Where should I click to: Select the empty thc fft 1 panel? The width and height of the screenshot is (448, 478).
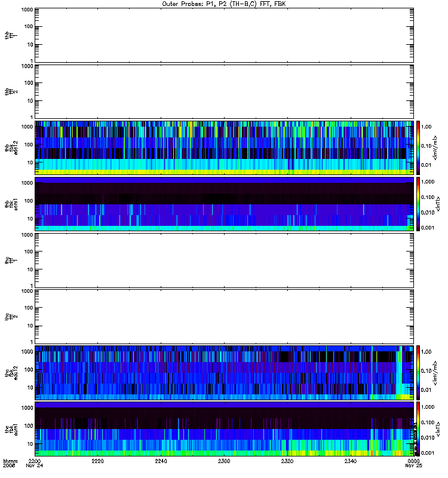225,261
